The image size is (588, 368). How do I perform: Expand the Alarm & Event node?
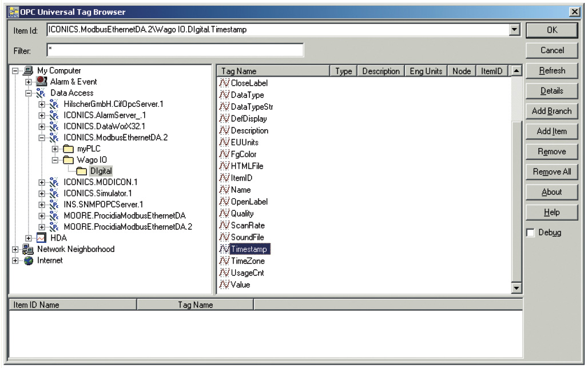pyautogui.click(x=29, y=82)
